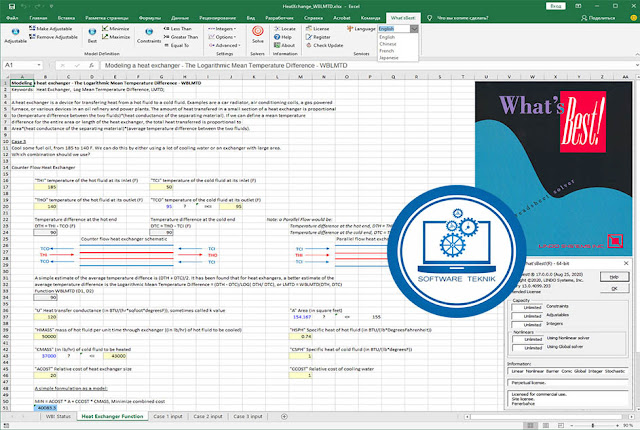The width and height of the screenshot is (640, 430).
Task: Open What'sBest Help in Information group
Action: tap(283, 37)
